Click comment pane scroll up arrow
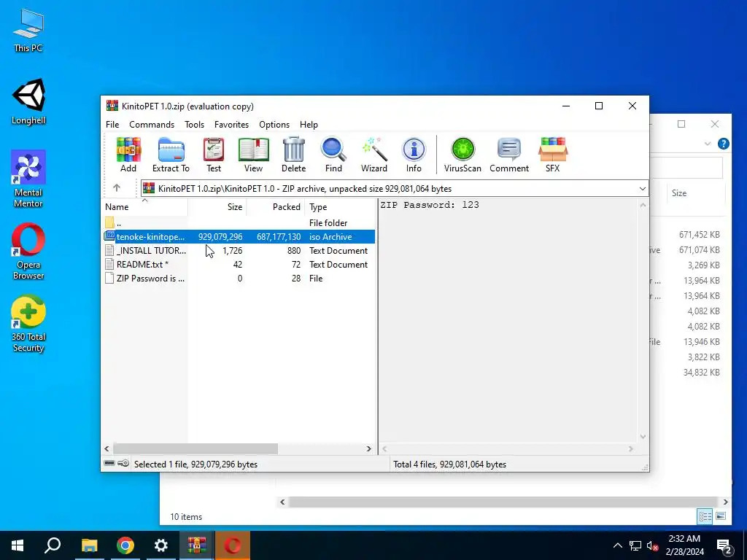The height and width of the screenshot is (560, 747). (x=643, y=205)
